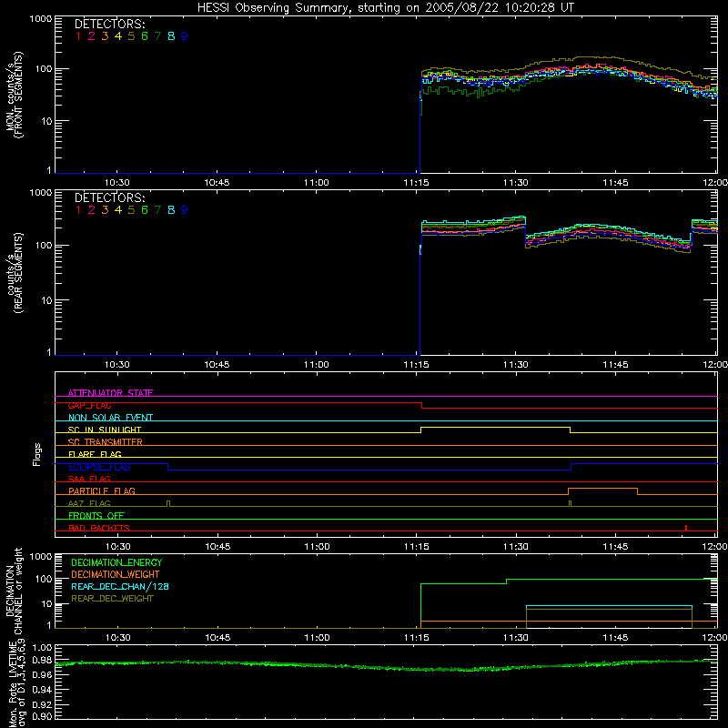This screenshot has width=728, height=728.
Task: Click 1000 value on front segments y-axis
Action: click(x=41, y=19)
